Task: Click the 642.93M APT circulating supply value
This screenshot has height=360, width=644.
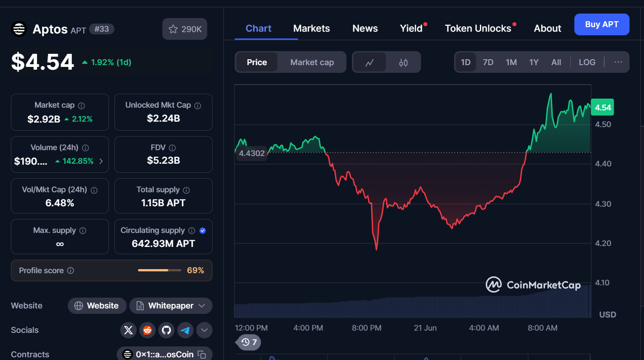Action: click(163, 244)
